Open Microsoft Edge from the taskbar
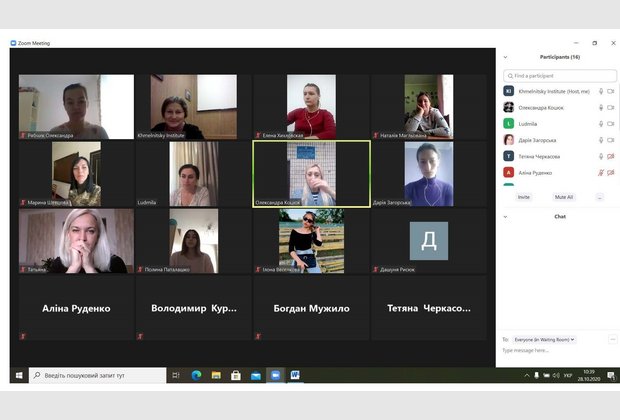Screen dimensions: 620x420 point(197,375)
